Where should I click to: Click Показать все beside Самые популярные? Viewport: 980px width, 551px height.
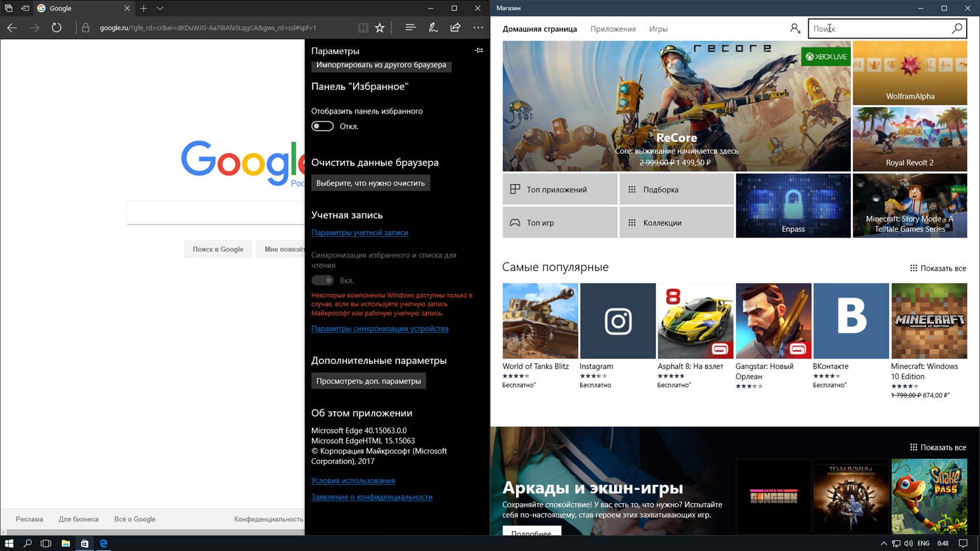click(x=938, y=268)
